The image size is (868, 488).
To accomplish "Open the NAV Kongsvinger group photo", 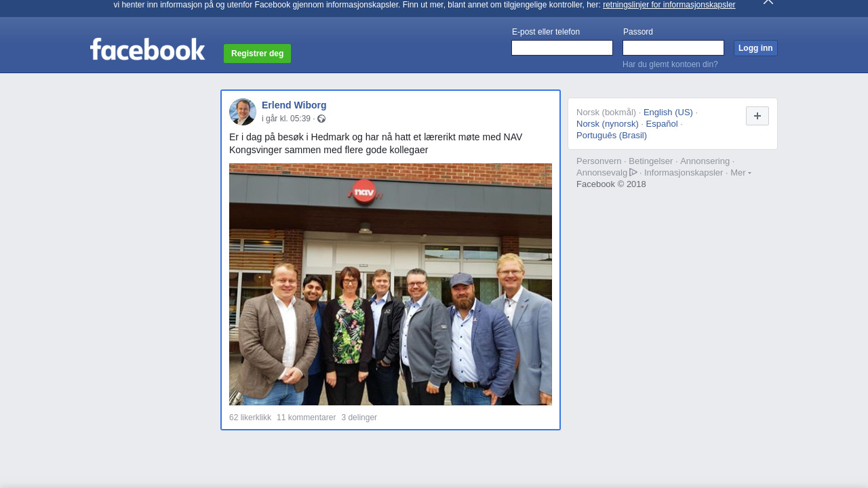I will pyautogui.click(x=391, y=284).
